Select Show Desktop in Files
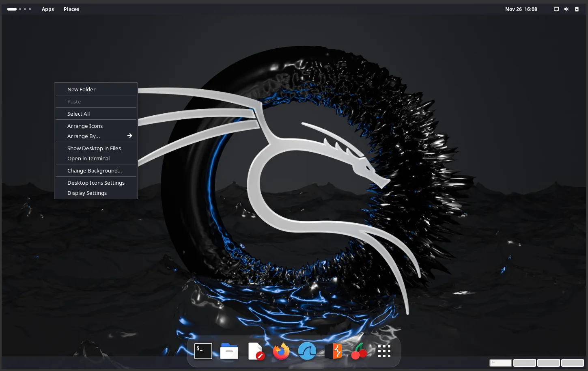Viewport: 588px width, 371px height. (x=96, y=148)
